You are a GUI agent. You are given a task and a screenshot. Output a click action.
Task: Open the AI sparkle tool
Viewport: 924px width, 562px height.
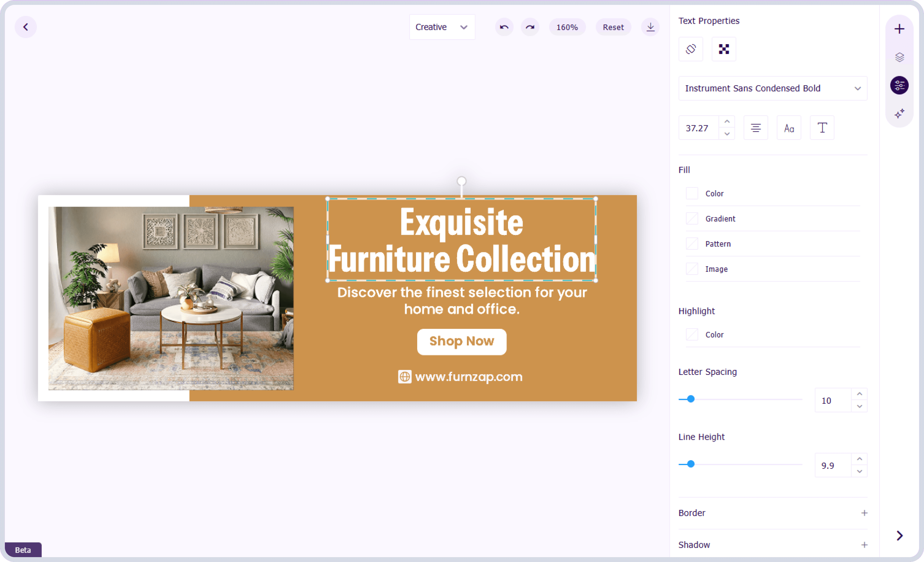click(x=899, y=114)
